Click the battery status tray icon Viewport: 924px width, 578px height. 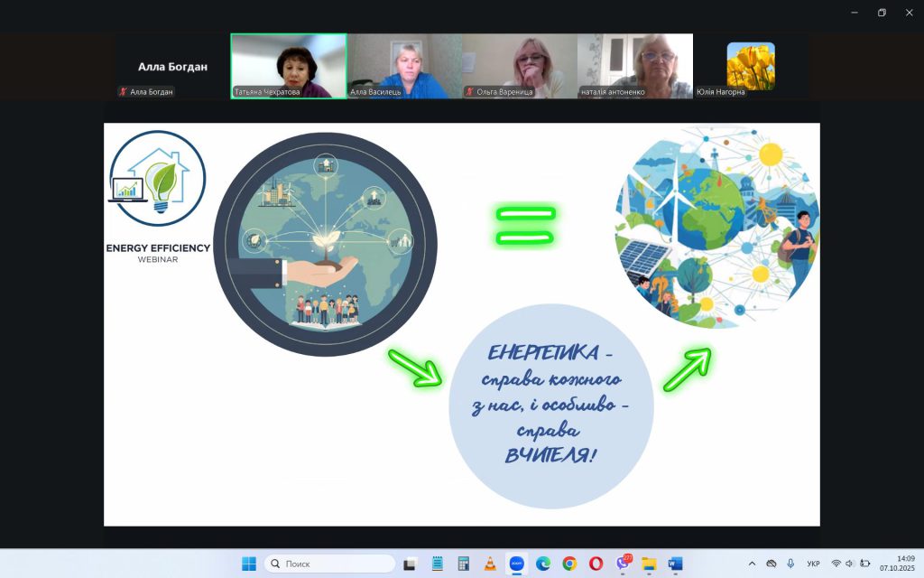pos(865,564)
